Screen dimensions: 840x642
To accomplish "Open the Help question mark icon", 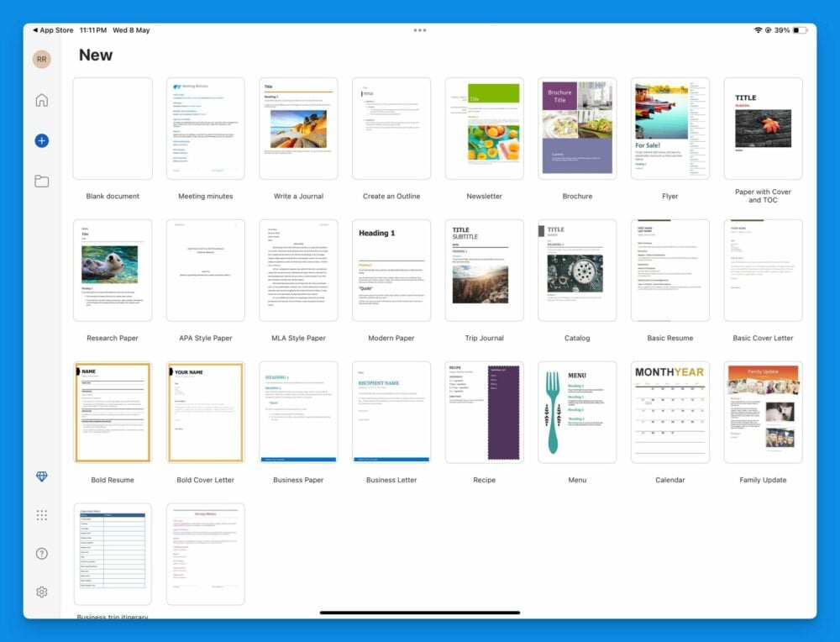I will point(42,554).
